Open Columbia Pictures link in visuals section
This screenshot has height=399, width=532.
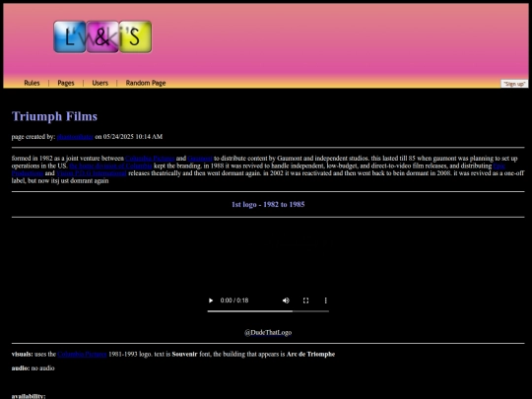point(82,355)
